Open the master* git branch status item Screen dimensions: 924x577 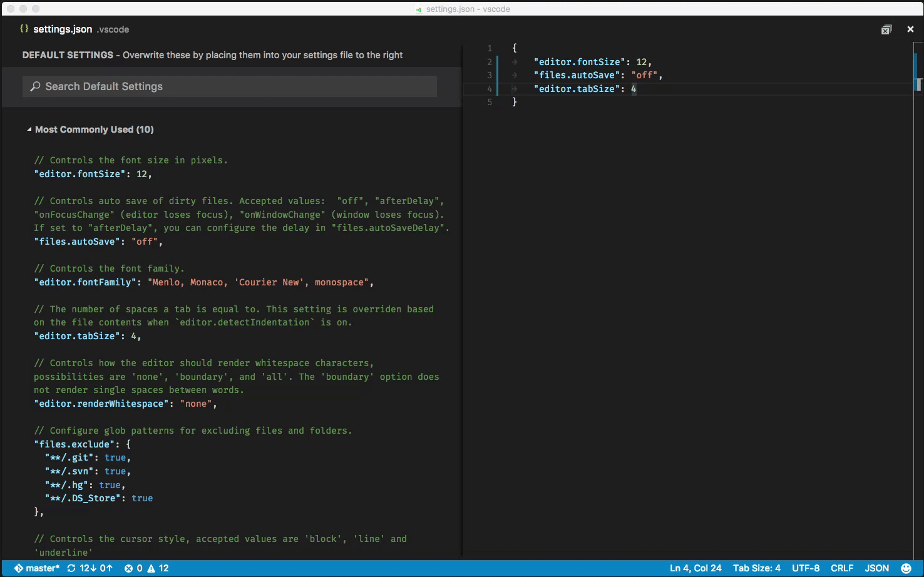(x=37, y=568)
